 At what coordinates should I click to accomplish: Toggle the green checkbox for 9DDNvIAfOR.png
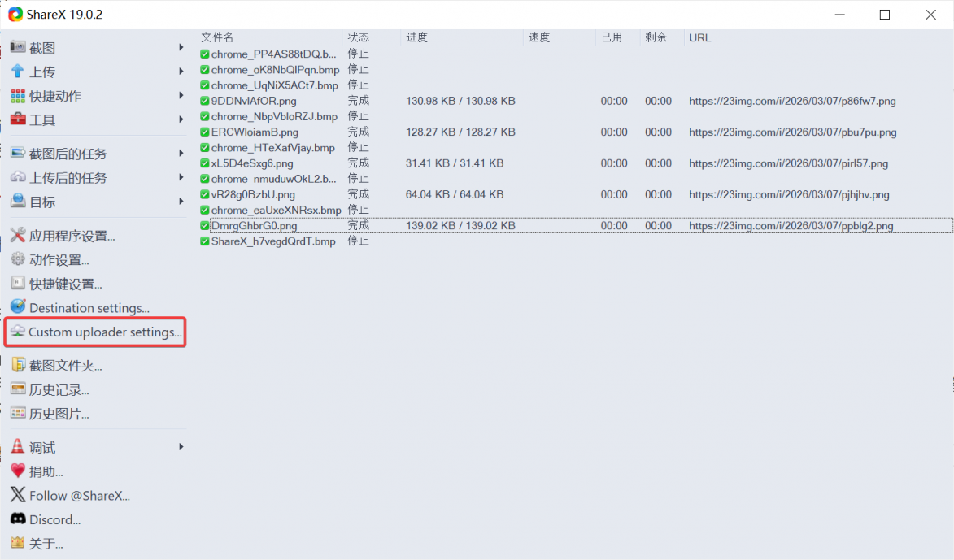click(205, 101)
